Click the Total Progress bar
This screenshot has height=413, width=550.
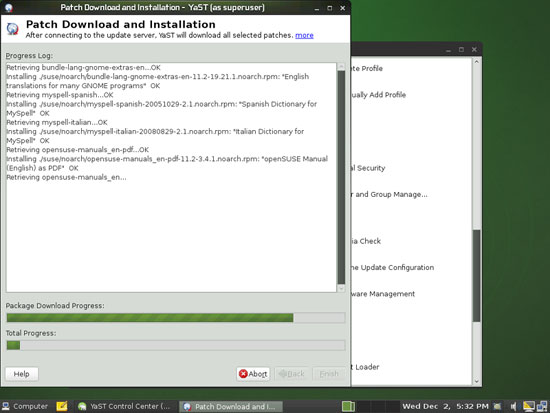pos(176,345)
